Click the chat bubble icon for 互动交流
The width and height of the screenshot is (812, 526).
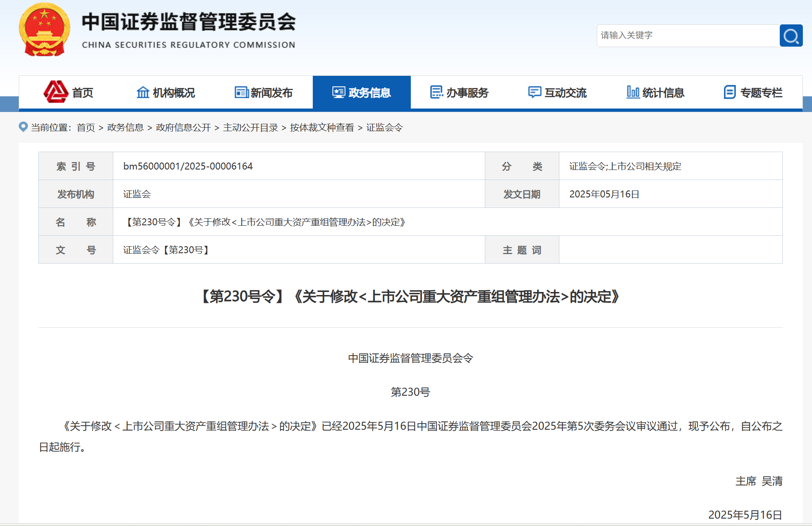(x=535, y=92)
